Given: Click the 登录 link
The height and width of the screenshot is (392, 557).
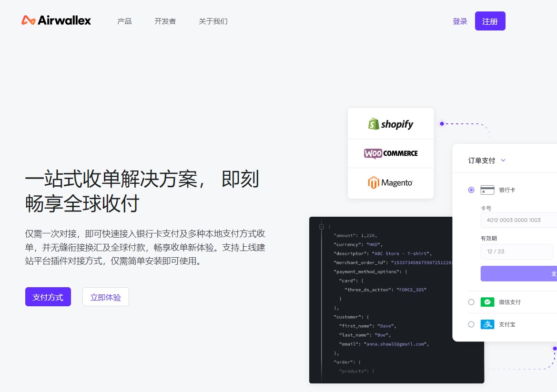Looking at the screenshot, I should (x=460, y=21).
